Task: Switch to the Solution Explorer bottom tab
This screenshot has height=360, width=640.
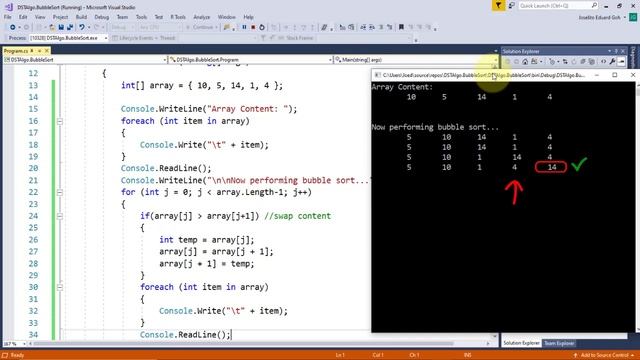Action: pos(521,343)
